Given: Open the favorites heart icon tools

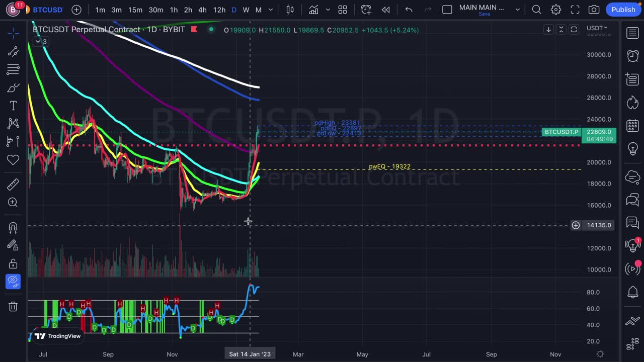Looking at the screenshot, I should point(13,160).
